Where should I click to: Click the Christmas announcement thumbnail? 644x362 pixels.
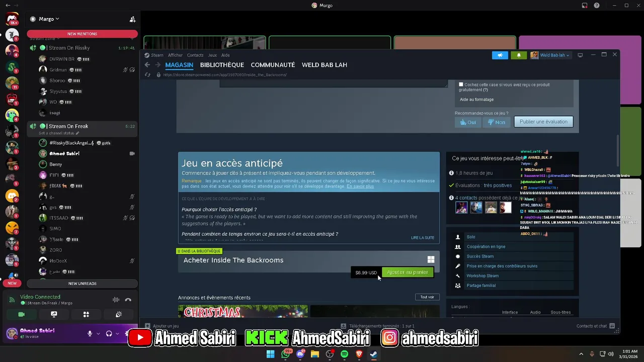pos(243,311)
